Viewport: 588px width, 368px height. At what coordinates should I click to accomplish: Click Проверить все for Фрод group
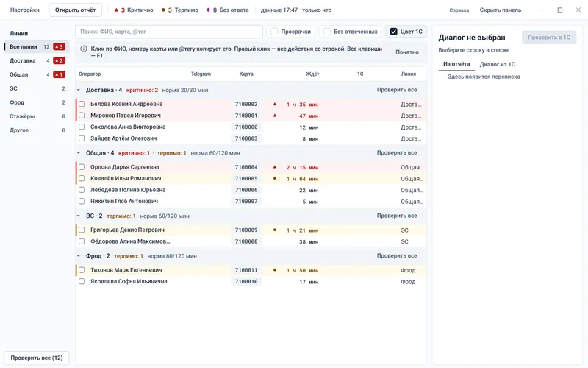click(397, 255)
